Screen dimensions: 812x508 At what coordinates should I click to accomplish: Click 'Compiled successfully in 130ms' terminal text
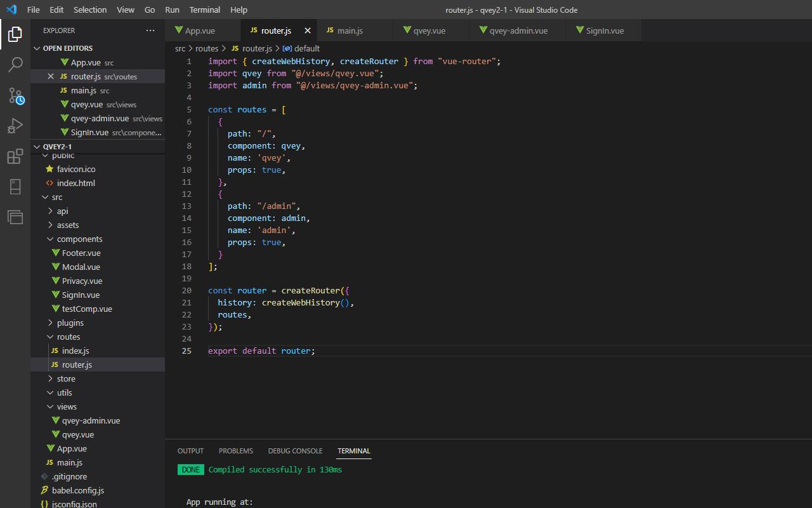click(275, 470)
